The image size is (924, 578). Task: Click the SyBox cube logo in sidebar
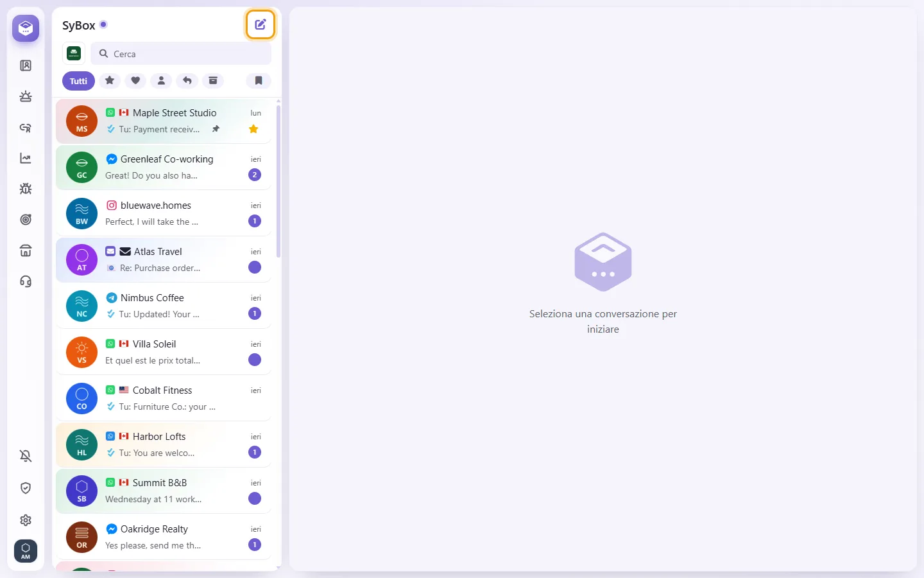tap(26, 28)
